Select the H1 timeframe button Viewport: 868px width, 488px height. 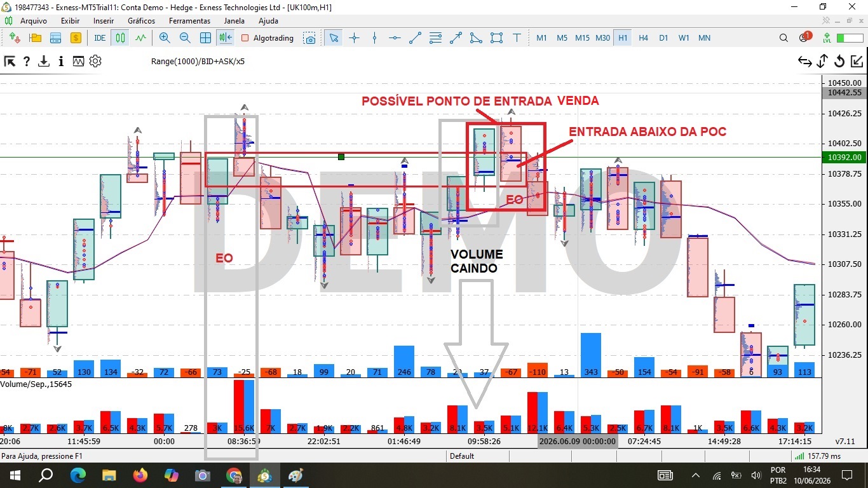(623, 38)
